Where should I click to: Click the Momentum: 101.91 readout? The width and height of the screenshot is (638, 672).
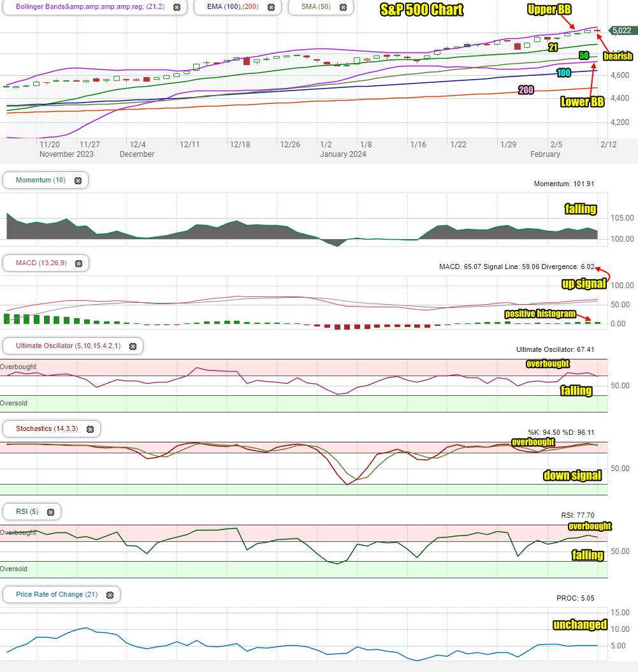tap(564, 184)
